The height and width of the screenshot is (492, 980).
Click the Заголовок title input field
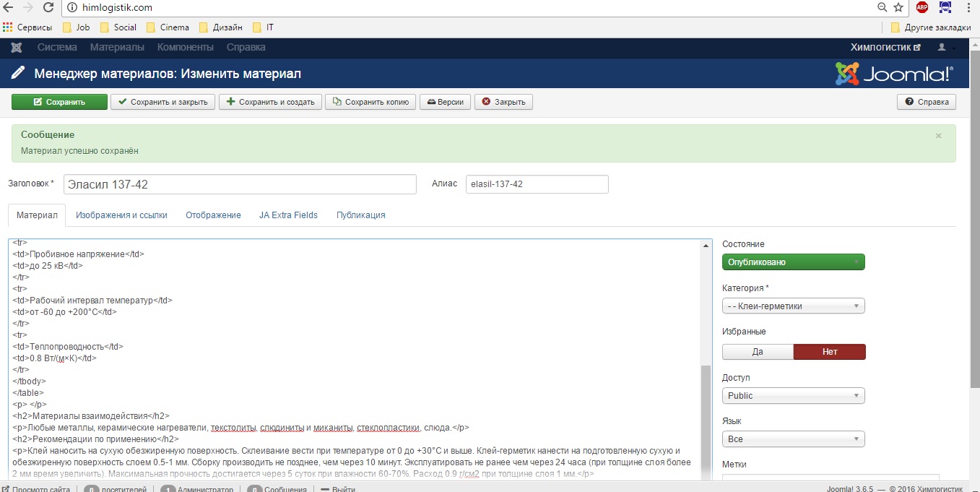pos(240,184)
